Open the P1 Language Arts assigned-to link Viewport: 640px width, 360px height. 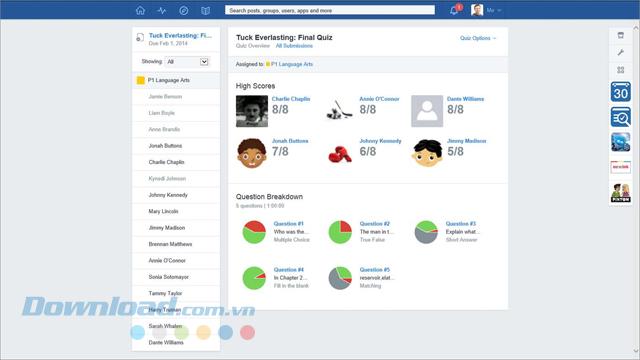292,64
